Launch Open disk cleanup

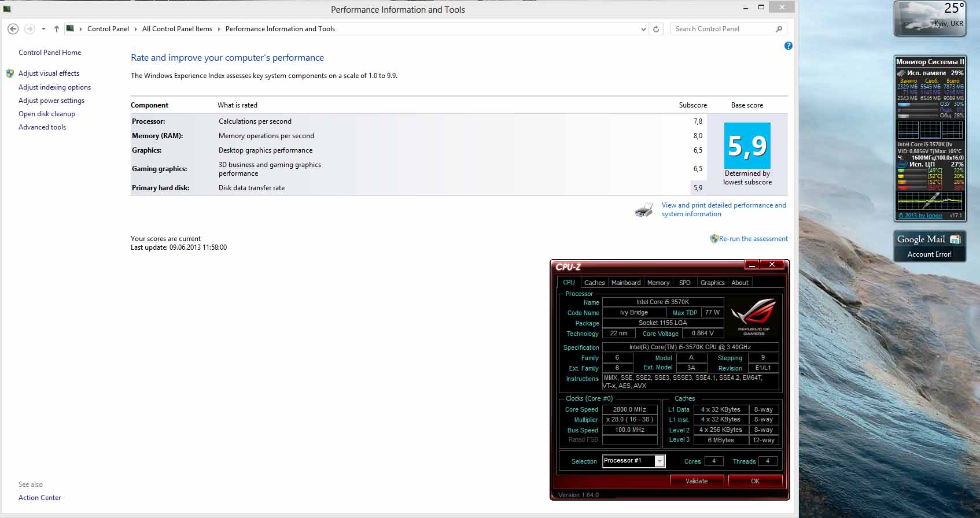tap(47, 114)
